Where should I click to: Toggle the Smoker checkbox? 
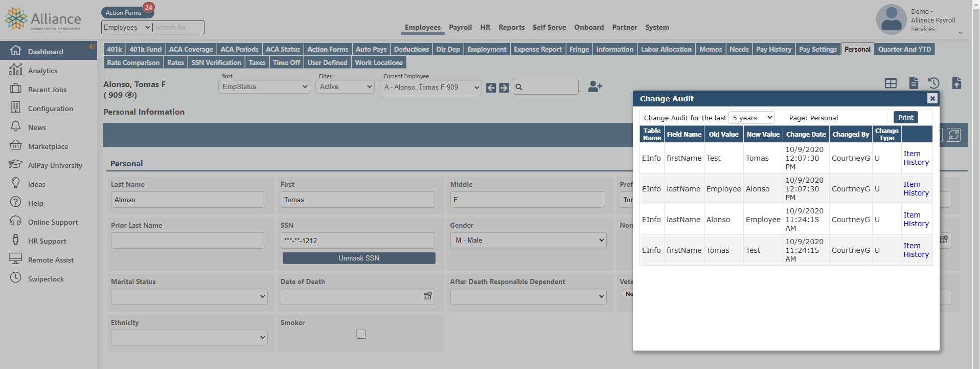tap(361, 334)
